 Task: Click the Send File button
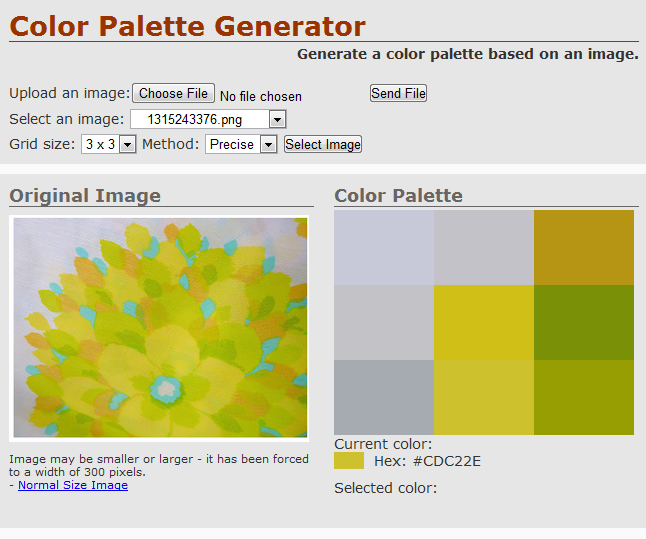coord(398,93)
